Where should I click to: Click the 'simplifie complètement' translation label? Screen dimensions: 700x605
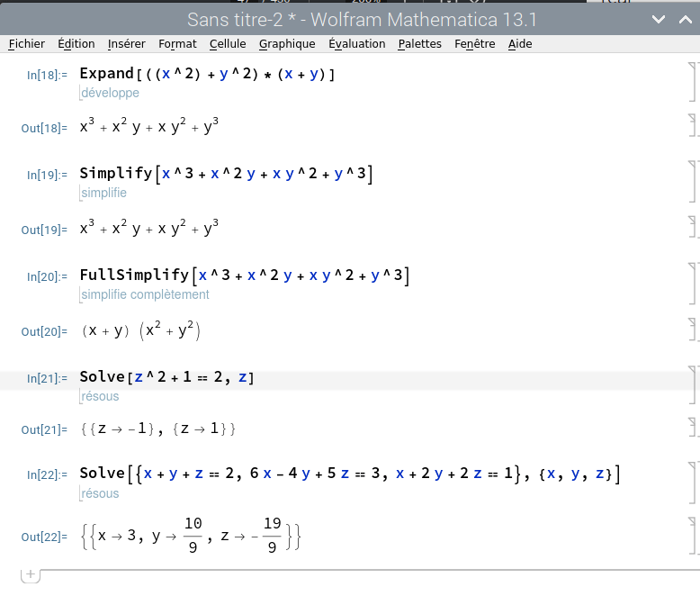click(x=145, y=294)
